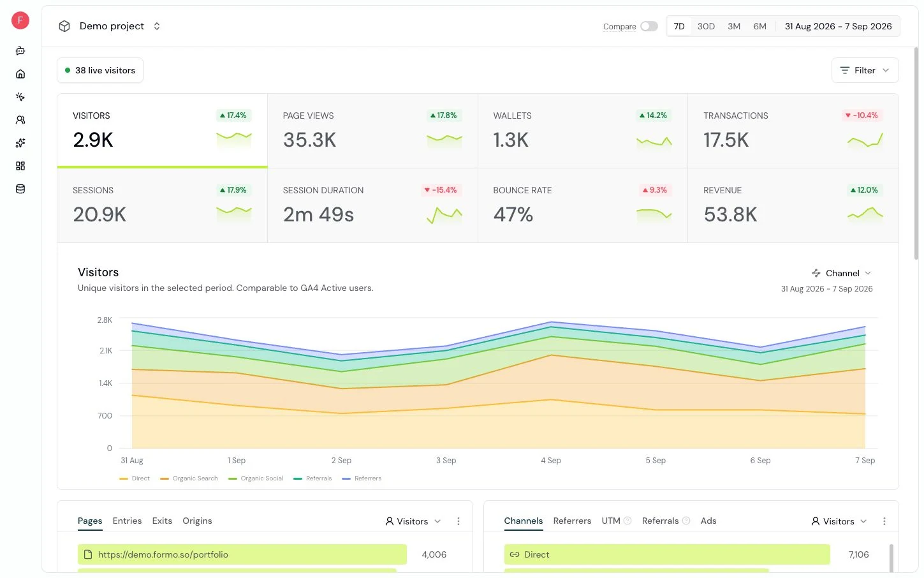Click the Channels list scrollbar
Viewport: 924px width, 578px height.
click(x=891, y=558)
